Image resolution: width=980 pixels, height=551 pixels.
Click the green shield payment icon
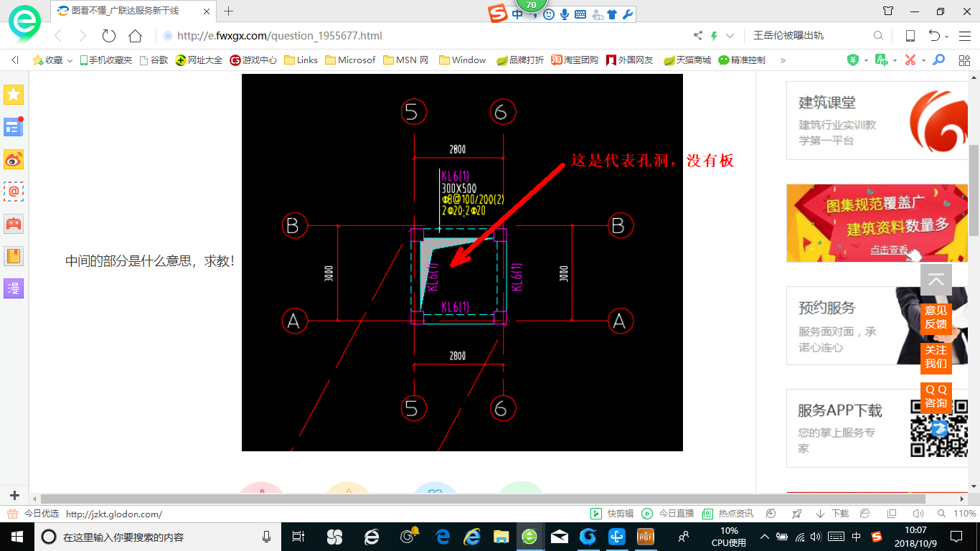(x=853, y=60)
